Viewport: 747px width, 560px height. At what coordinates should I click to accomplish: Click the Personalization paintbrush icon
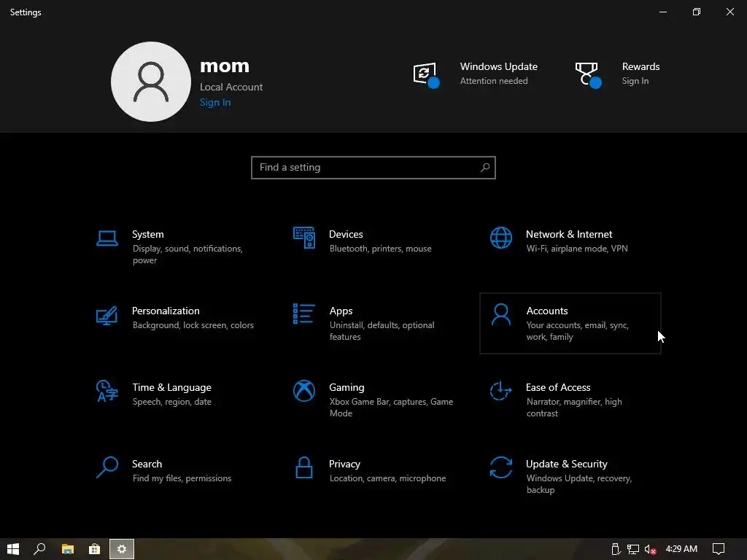pyautogui.click(x=107, y=315)
